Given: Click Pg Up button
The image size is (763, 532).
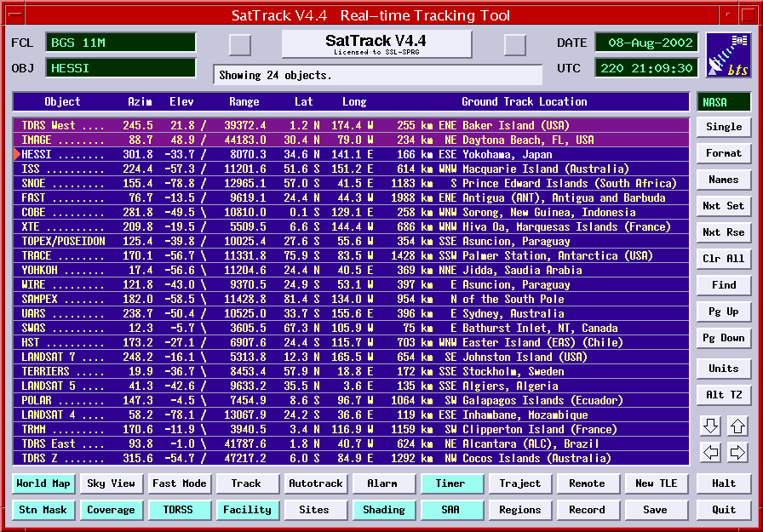Looking at the screenshot, I should (724, 312).
